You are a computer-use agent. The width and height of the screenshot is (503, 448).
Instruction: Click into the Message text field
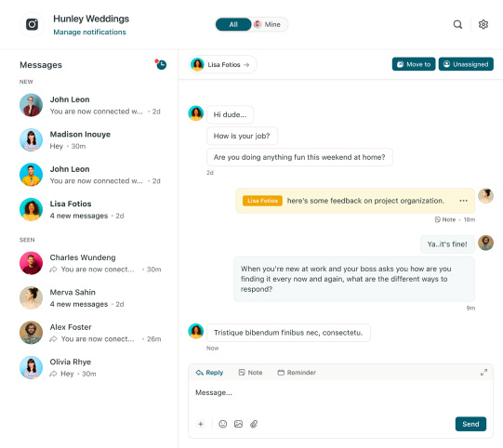tap(340, 397)
